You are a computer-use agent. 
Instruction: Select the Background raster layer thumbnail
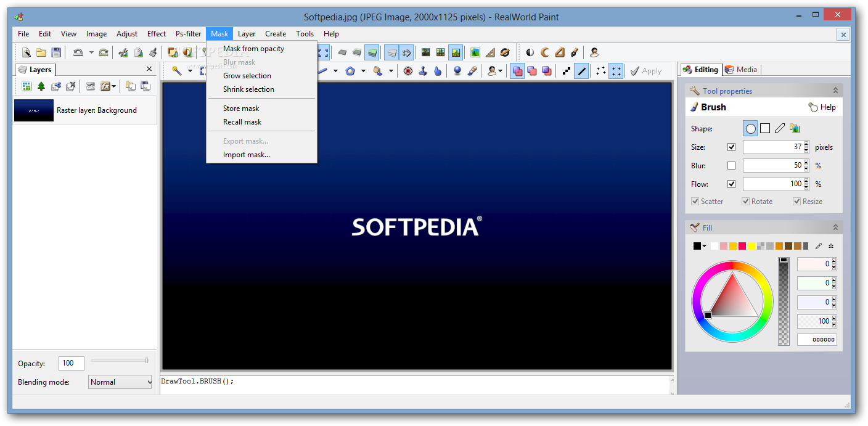pos(34,110)
